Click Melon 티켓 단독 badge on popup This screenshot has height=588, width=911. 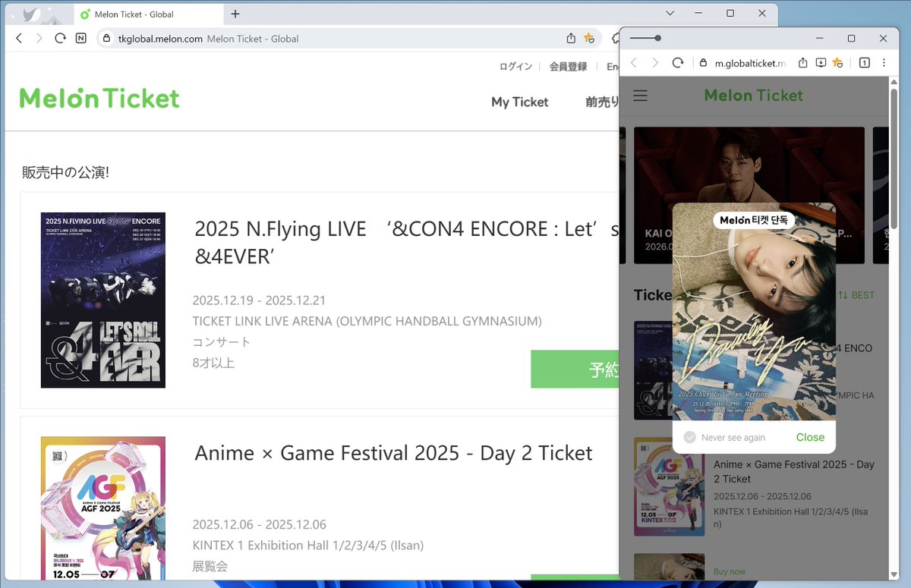(x=754, y=220)
